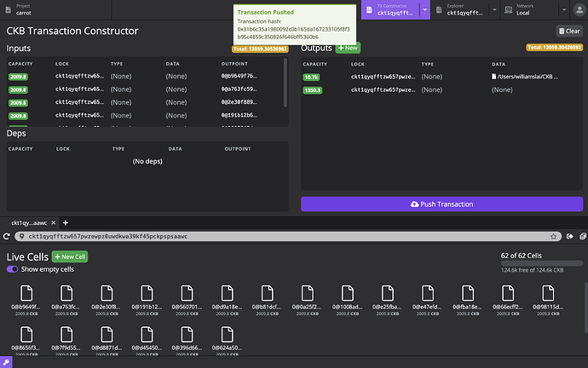The width and height of the screenshot is (588, 368).
Task: Click the key icon in bottom status bar
Action: click(x=6, y=362)
